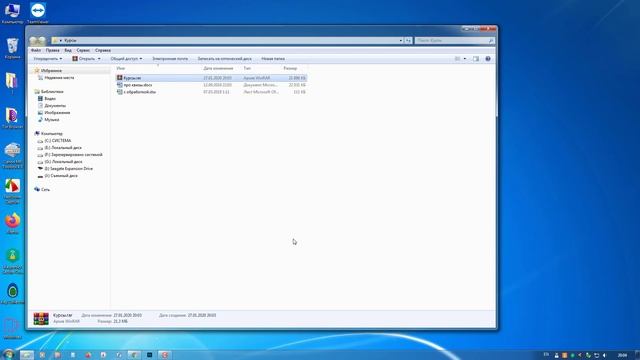This screenshot has height=360, width=640.
Task: Open the Seagate Expansion Drive
Action: tap(69, 169)
